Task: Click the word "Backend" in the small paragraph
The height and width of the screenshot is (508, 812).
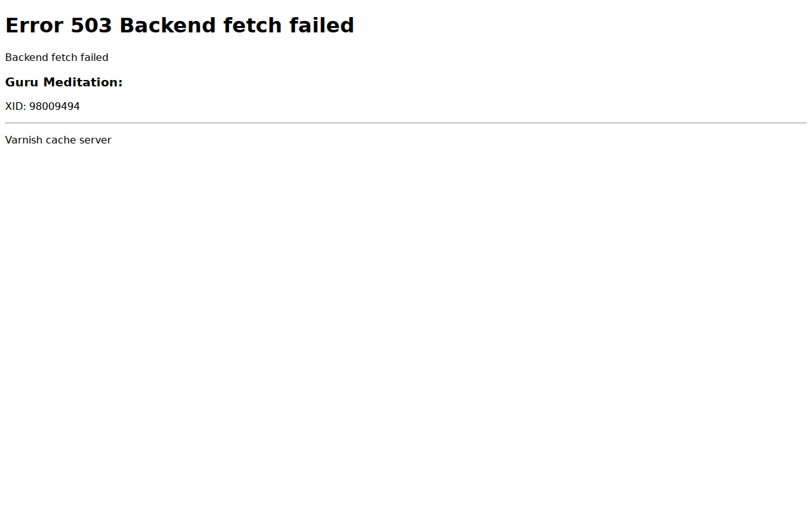Action: coord(27,57)
